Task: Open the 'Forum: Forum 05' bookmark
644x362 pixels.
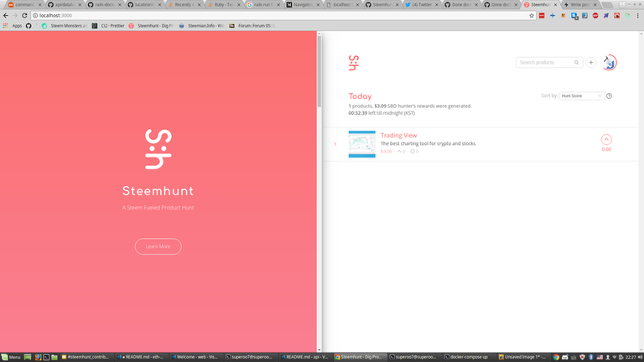Action: click(252, 25)
